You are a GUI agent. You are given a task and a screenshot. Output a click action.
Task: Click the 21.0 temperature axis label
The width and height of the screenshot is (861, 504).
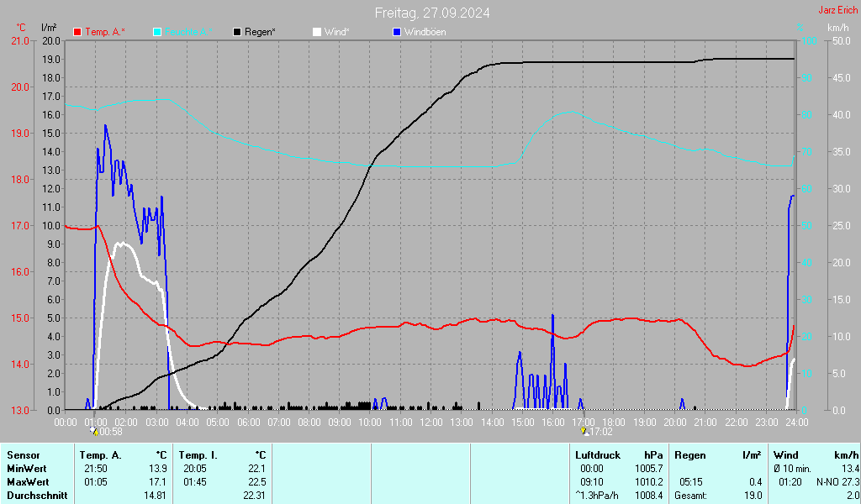point(20,41)
